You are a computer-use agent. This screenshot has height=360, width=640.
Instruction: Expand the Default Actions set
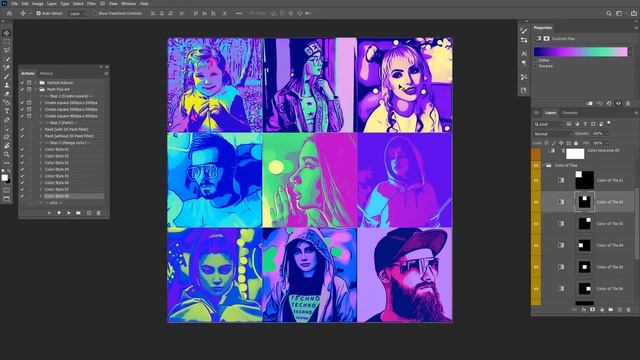36,83
